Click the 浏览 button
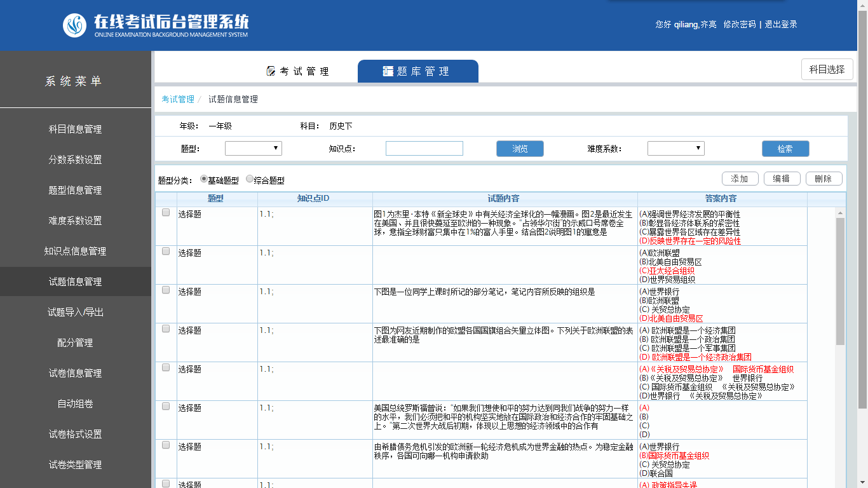 (520, 149)
